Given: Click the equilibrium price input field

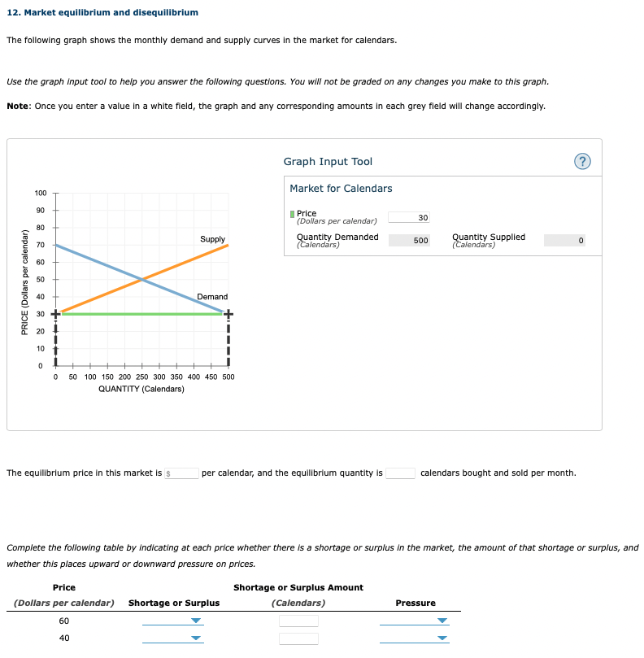Looking at the screenshot, I should (x=181, y=473).
